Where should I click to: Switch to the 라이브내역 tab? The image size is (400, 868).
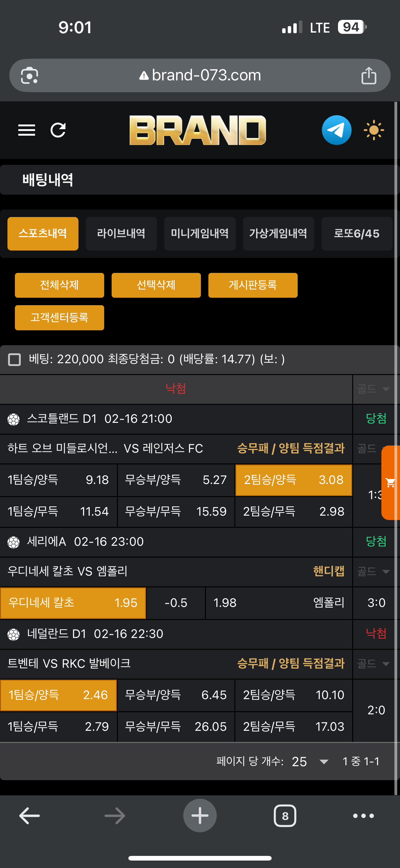click(x=121, y=233)
